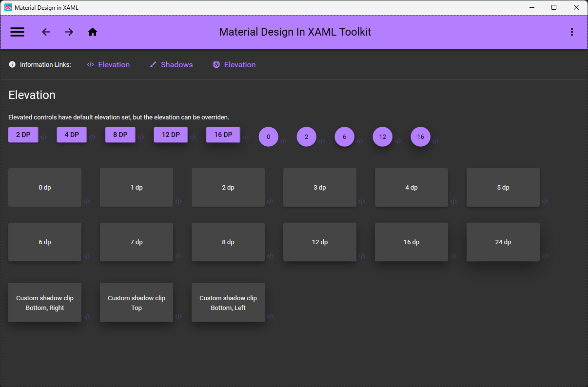Click the round button labeled 12
Viewport: 588px width, 387px height.
[x=383, y=136]
